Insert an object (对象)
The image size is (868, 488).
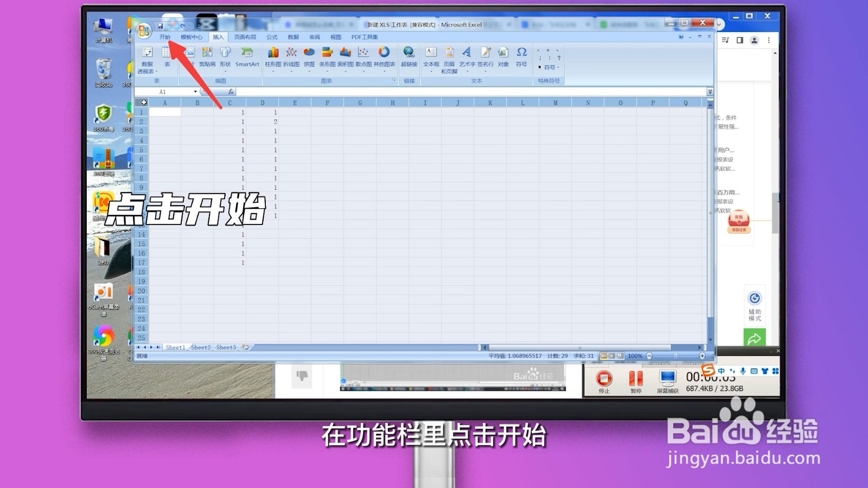pos(503,57)
